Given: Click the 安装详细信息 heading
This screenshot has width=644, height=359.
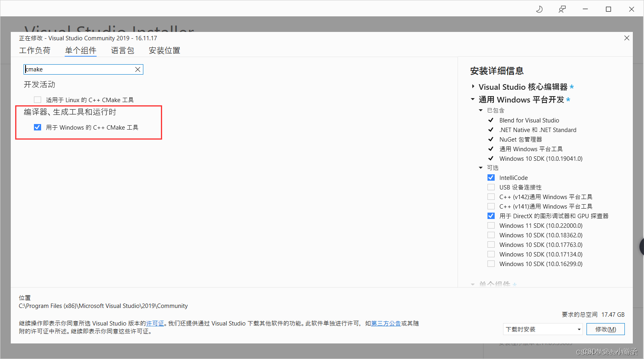Looking at the screenshot, I should tap(497, 71).
